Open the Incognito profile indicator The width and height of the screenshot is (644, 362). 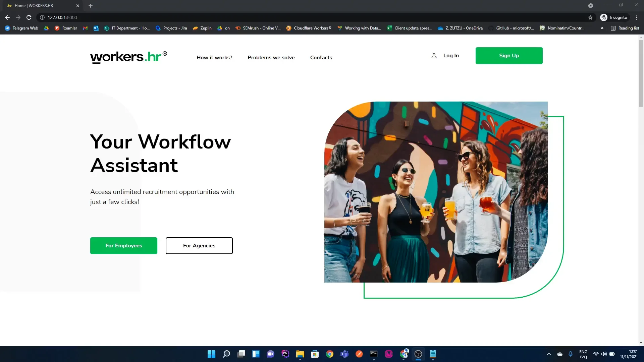(x=614, y=17)
